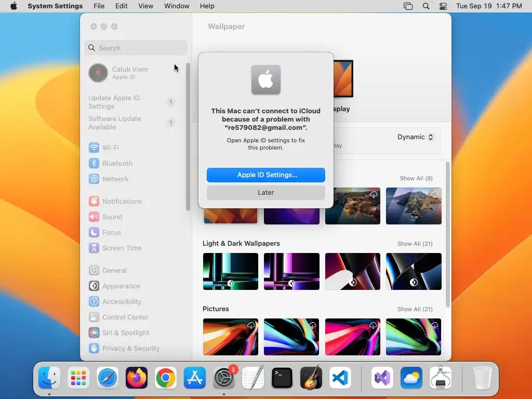
Task: Launch Terminal from the Dock
Action: click(282, 378)
